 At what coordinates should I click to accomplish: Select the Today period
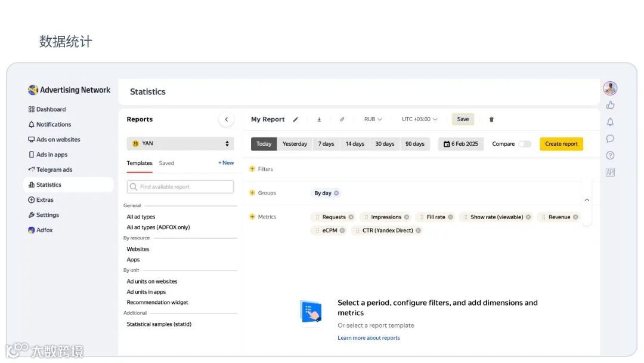pyautogui.click(x=264, y=144)
